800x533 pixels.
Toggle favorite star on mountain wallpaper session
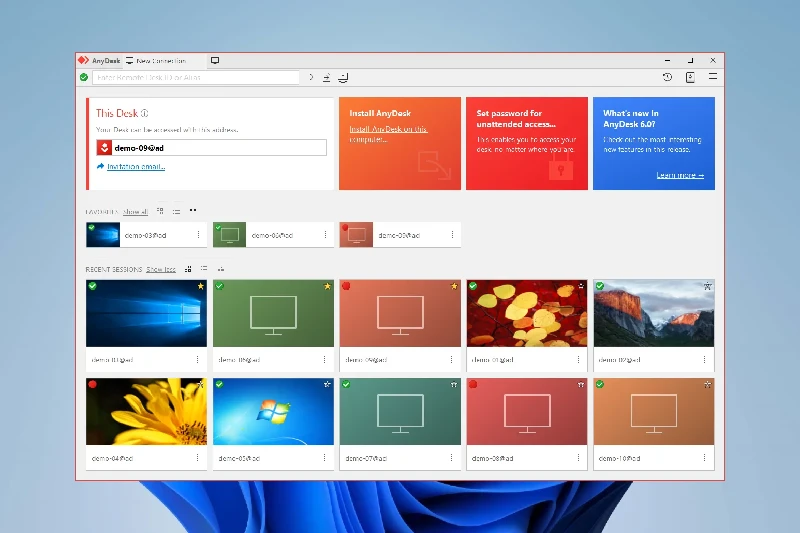(x=707, y=287)
